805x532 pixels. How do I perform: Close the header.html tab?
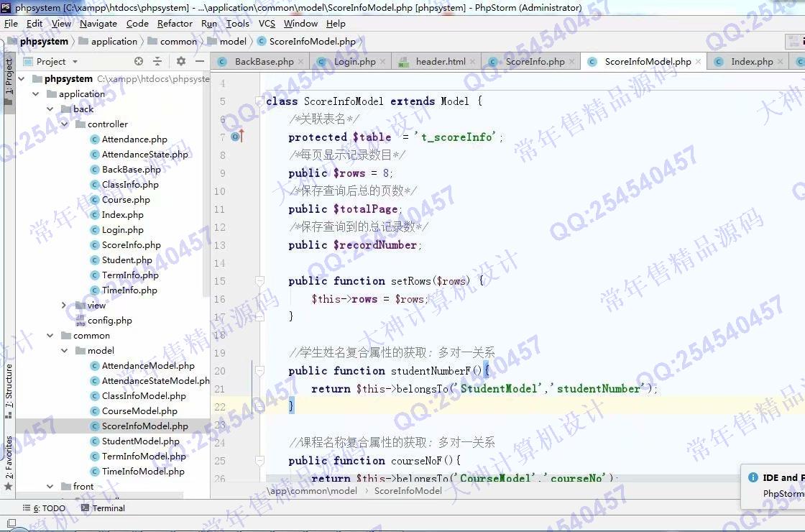tap(472, 62)
